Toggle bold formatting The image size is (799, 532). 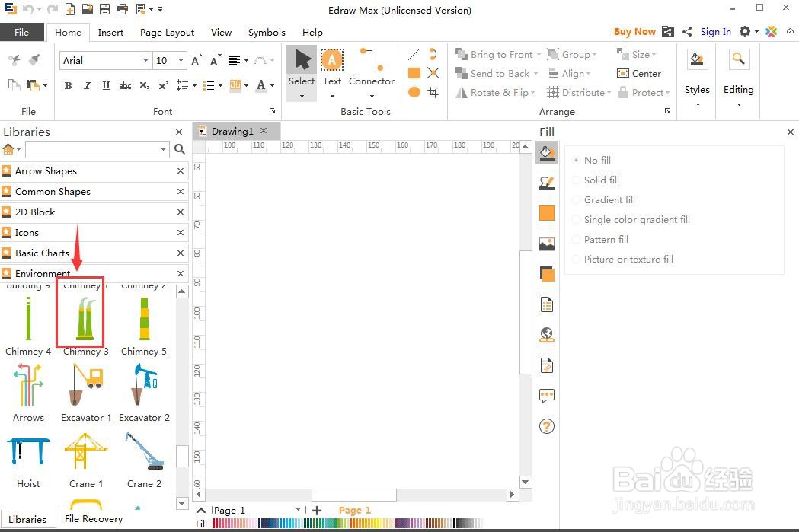click(x=68, y=85)
